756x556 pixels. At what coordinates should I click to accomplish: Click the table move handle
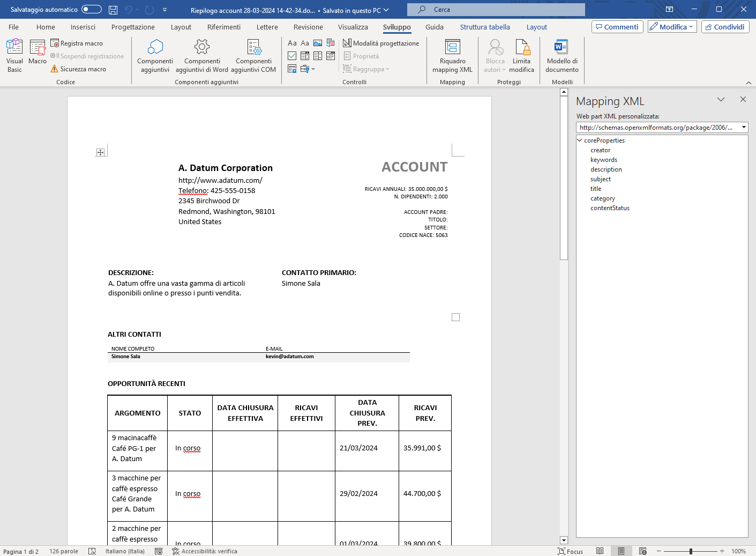(100, 152)
